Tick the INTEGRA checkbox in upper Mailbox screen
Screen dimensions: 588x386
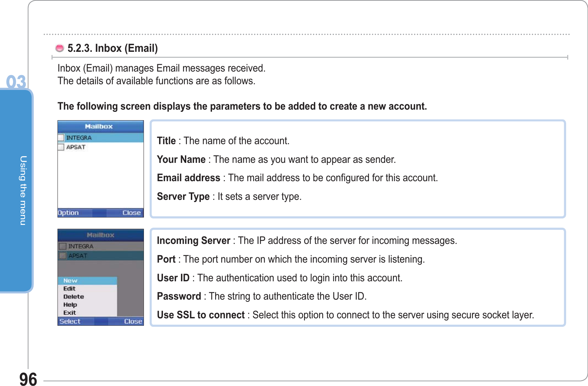point(61,137)
